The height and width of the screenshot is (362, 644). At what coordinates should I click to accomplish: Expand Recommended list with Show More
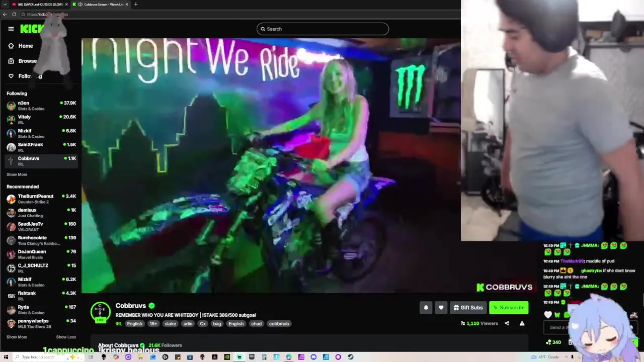click(17, 337)
